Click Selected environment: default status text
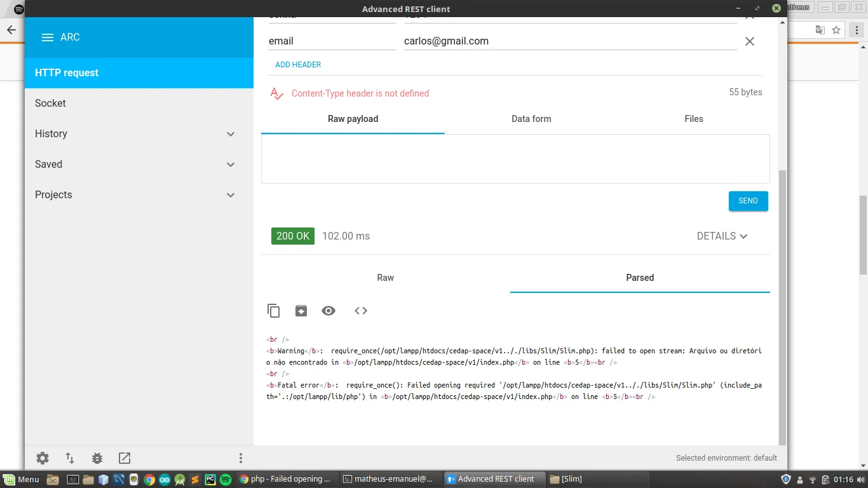Screen dimensions: 868x488 (726, 457)
